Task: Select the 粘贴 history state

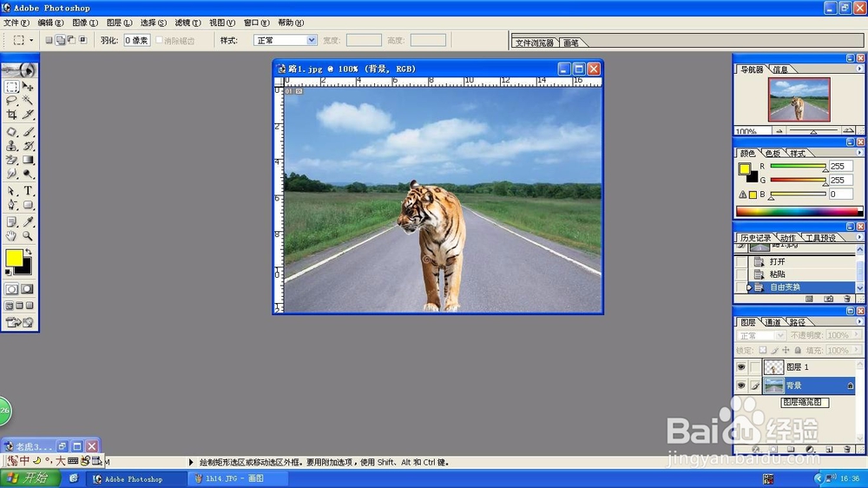Action: coord(801,274)
